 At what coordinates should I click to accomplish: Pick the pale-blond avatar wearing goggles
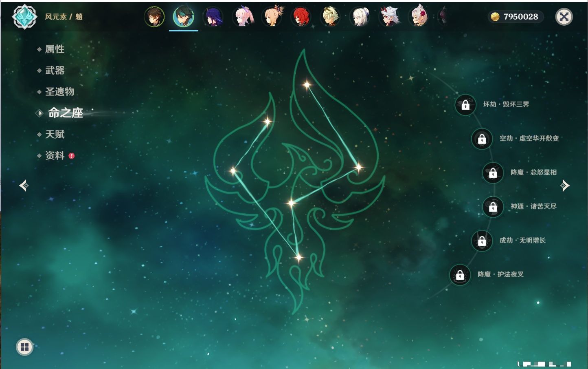tap(330, 17)
